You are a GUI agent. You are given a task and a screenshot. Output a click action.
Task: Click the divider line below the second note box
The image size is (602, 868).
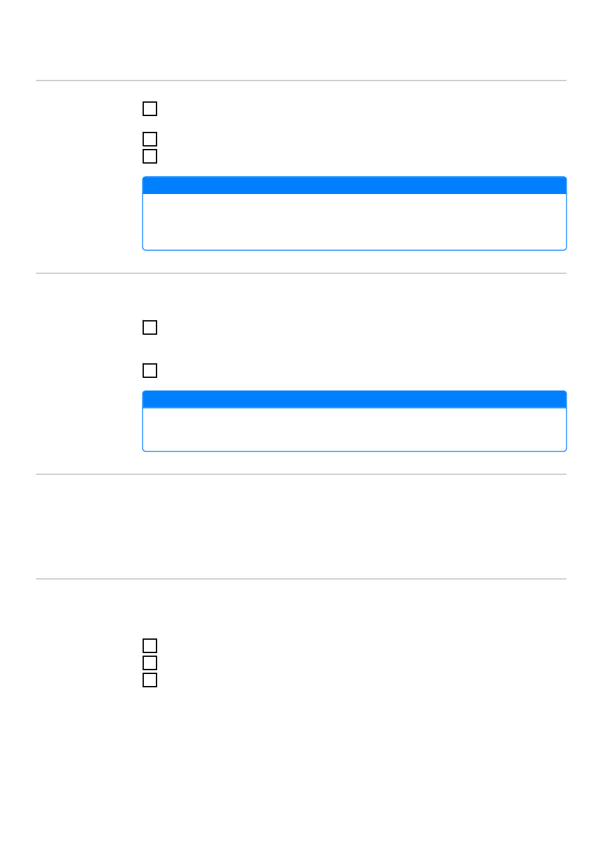click(301, 474)
